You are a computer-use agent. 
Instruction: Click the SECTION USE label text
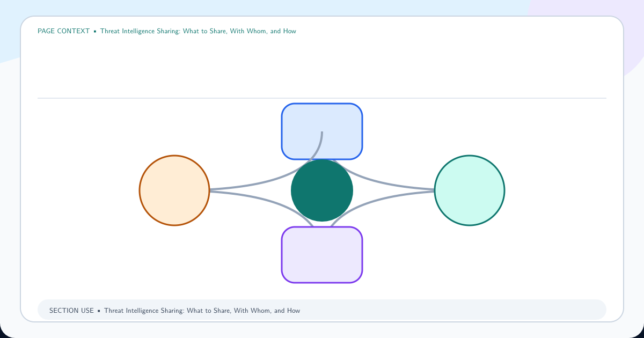[x=71, y=311]
